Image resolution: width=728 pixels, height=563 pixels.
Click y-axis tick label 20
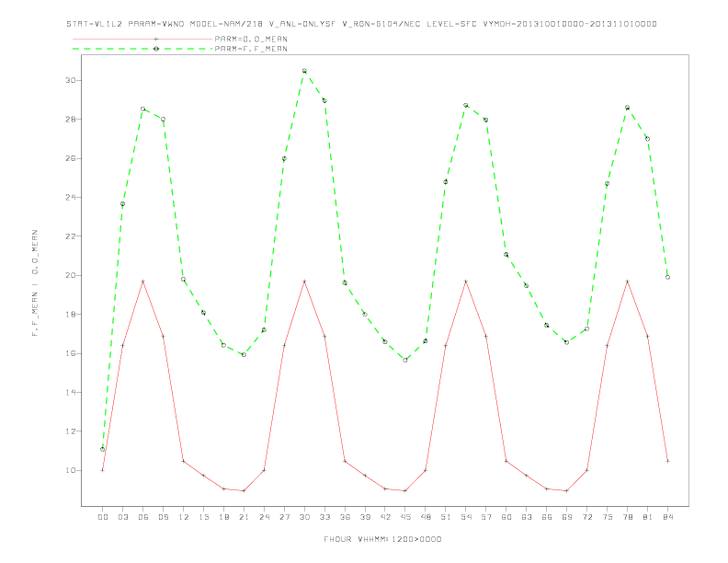(70, 275)
